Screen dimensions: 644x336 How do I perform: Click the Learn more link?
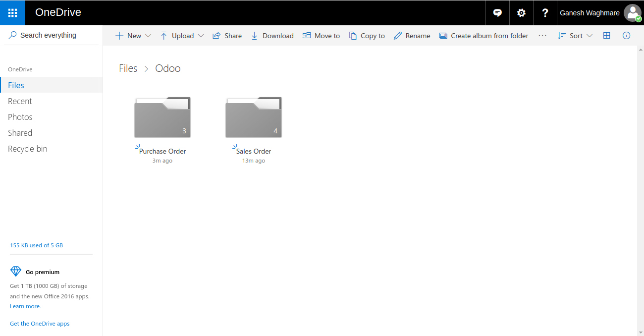pos(25,306)
